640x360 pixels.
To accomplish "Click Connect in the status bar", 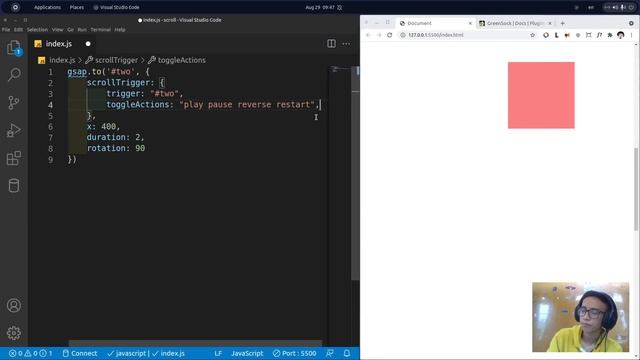I will 80,353.
